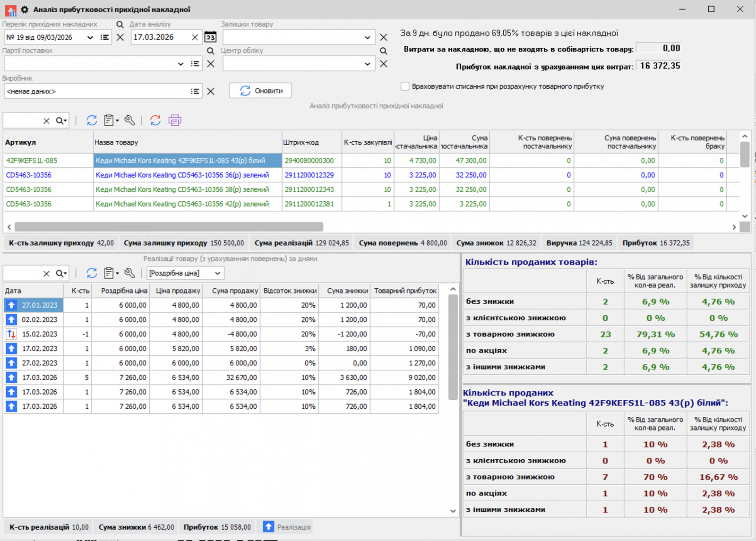Open the [Роздрібна ціна] dropdown
Viewport: 756px width, 541px height.
[x=217, y=273]
